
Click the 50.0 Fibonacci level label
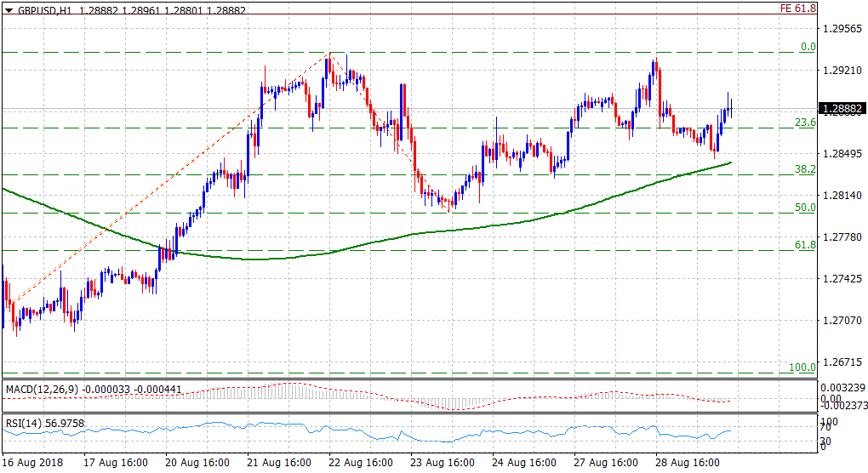tap(805, 208)
